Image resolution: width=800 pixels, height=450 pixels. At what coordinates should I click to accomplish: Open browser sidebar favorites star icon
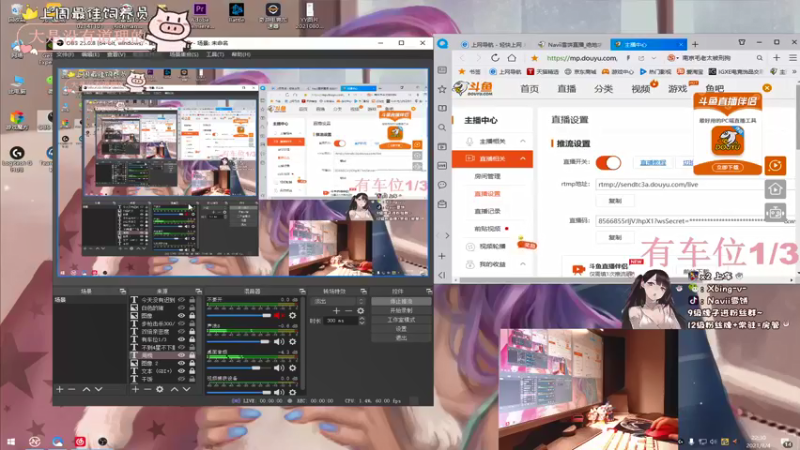click(442, 89)
